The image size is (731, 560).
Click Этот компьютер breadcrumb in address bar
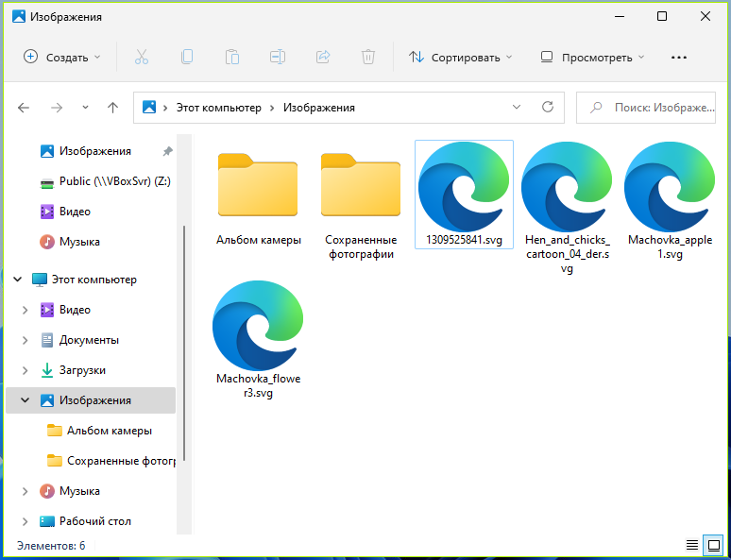click(219, 108)
